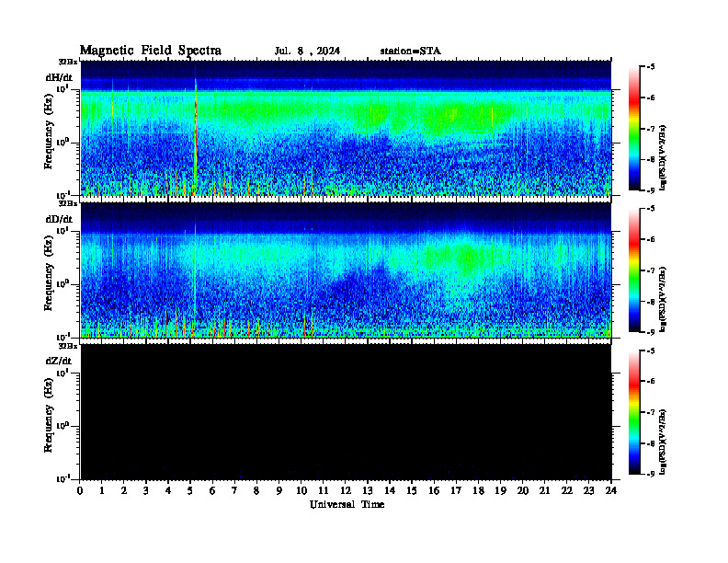Click hour 4 on the Universal Time axis

coord(168,491)
